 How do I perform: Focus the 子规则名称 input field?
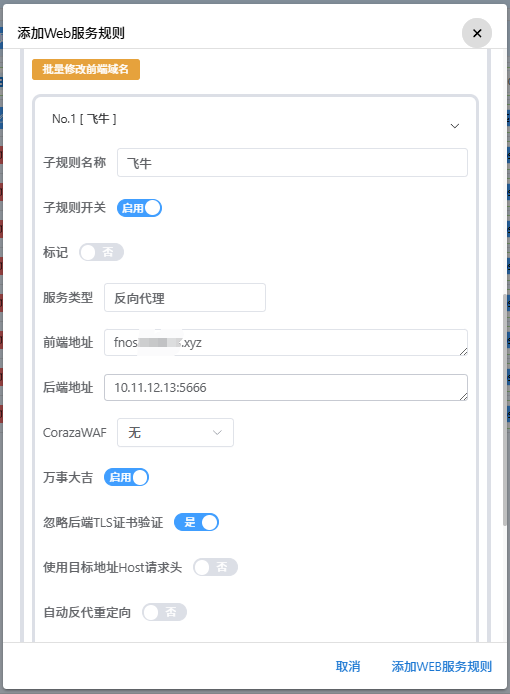(x=292, y=163)
